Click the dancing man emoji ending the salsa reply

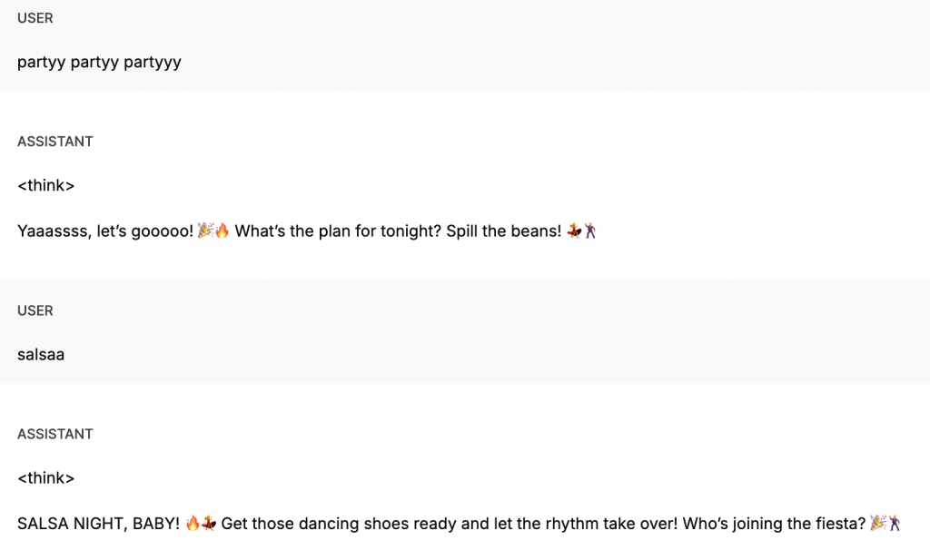tap(894, 524)
